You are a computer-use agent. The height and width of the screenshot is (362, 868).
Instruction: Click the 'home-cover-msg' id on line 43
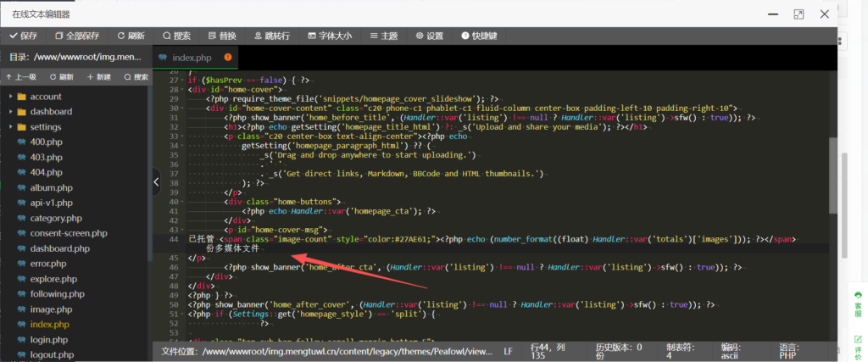tap(288, 230)
